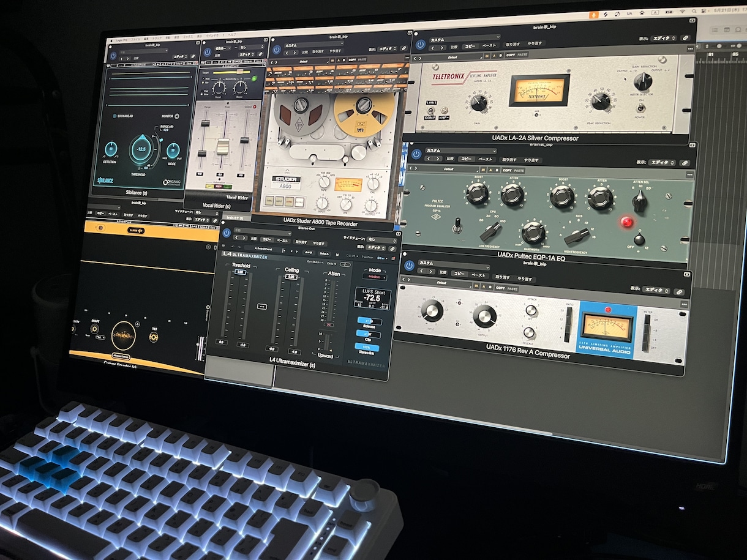Click the link icon in the LA-2A window header
747x560 pixels.
[685, 37]
